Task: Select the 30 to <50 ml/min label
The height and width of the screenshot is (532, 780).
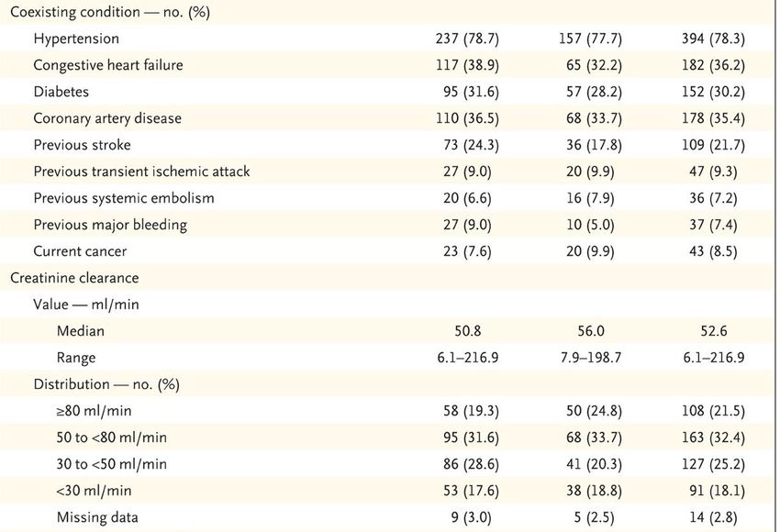Action: point(111,464)
